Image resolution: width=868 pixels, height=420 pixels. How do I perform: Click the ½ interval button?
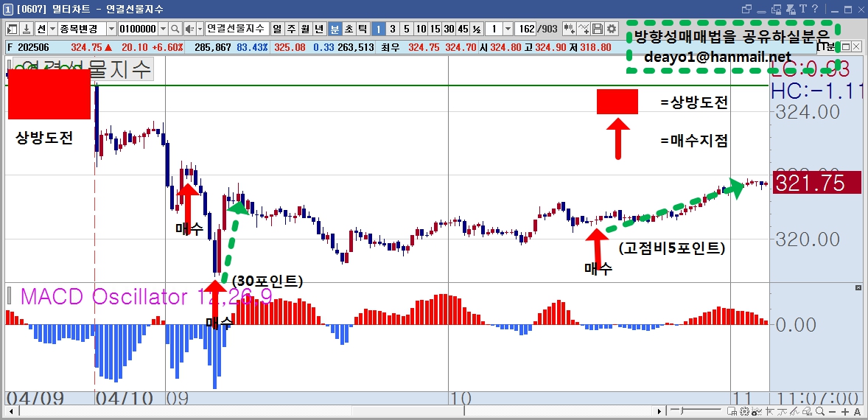coord(477,29)
